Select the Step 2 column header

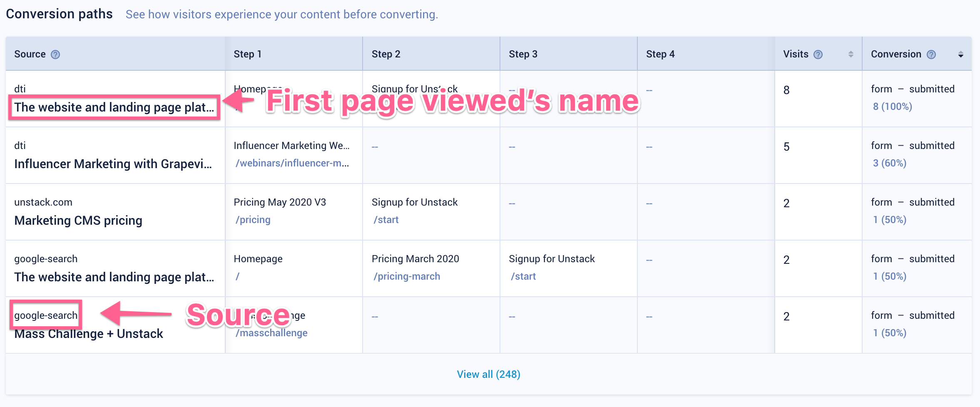pyautogui.click(x=386, y=54)
